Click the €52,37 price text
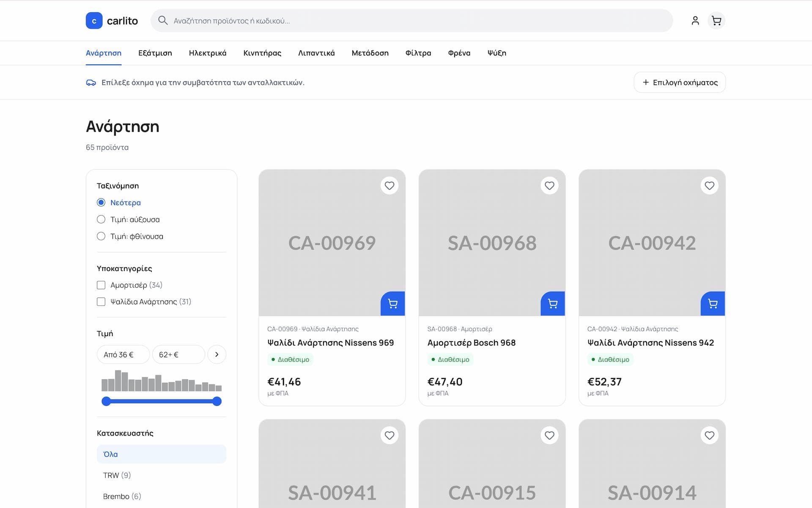 [x=605, y=382]
